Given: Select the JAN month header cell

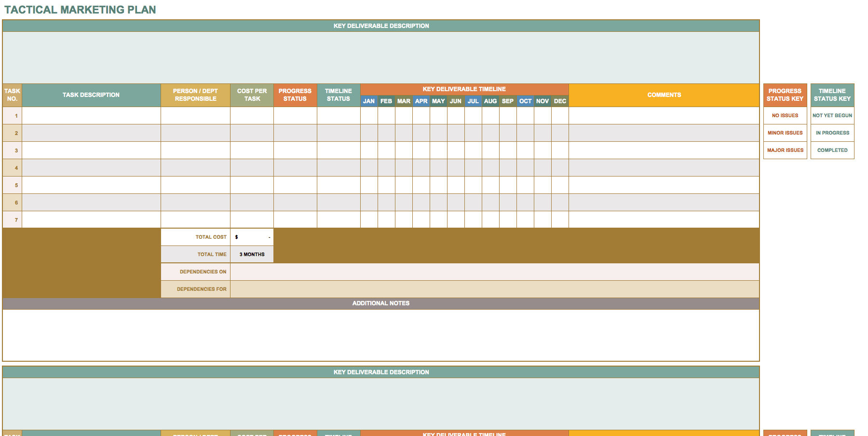Looking at the screenshot, I should 369,101.
